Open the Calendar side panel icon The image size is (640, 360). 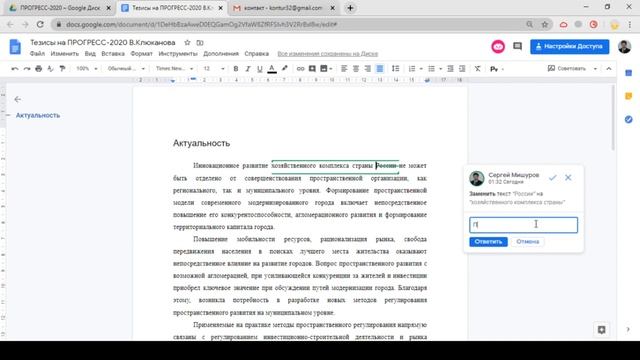[629, 73]
